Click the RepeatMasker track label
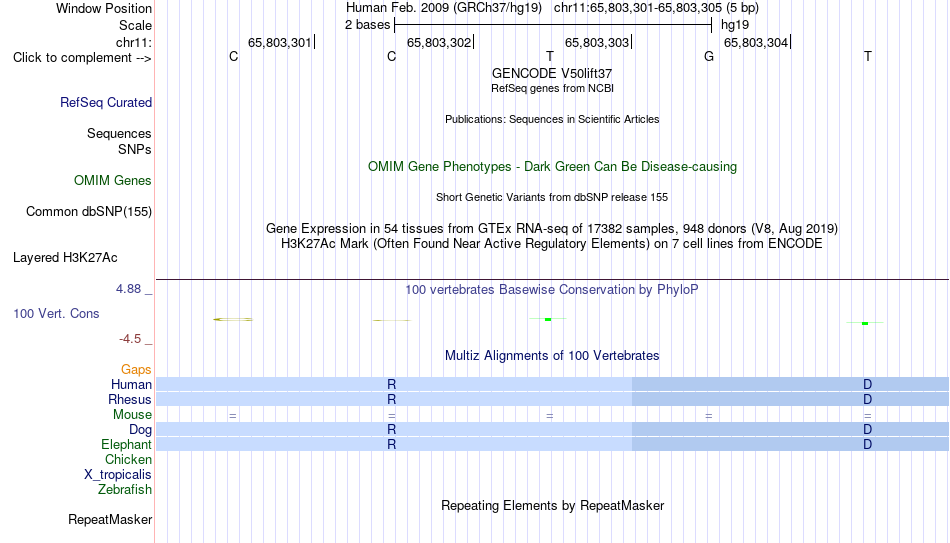The width and height of the screenshot is (950, 543). [110, 519]
